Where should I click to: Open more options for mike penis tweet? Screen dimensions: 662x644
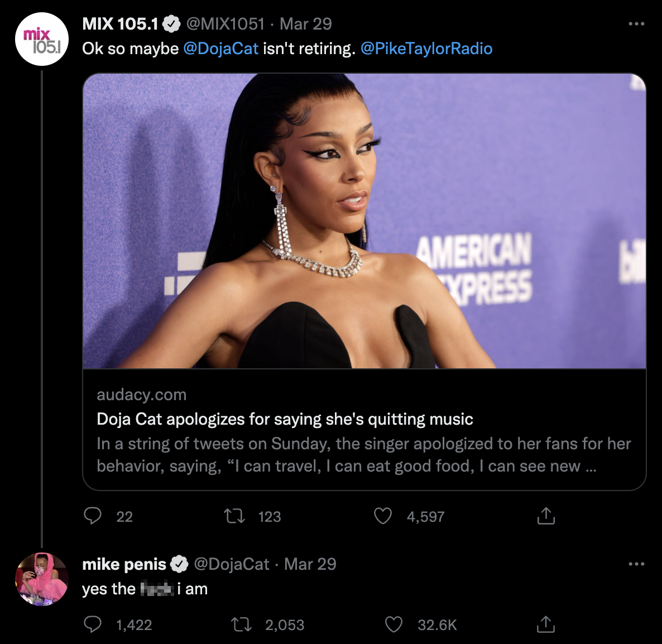(636, 564)
